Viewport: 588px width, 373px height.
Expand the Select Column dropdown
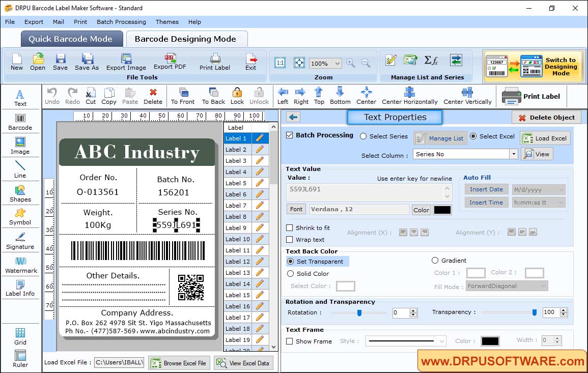tap(513, 154)
